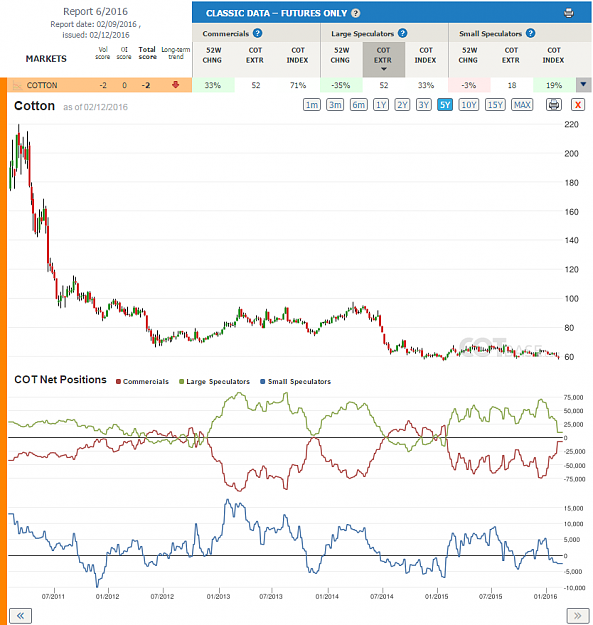Toggle the Large Speculators legend series
The height and width of the screenshot is (625, 593).
[214, 381]
